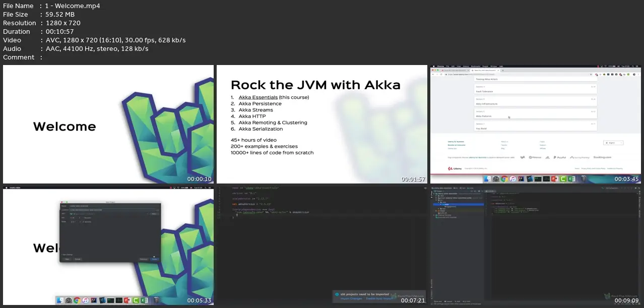Open the build.sbt code thumbnail at 00:07:21

[x=322, y=245]
